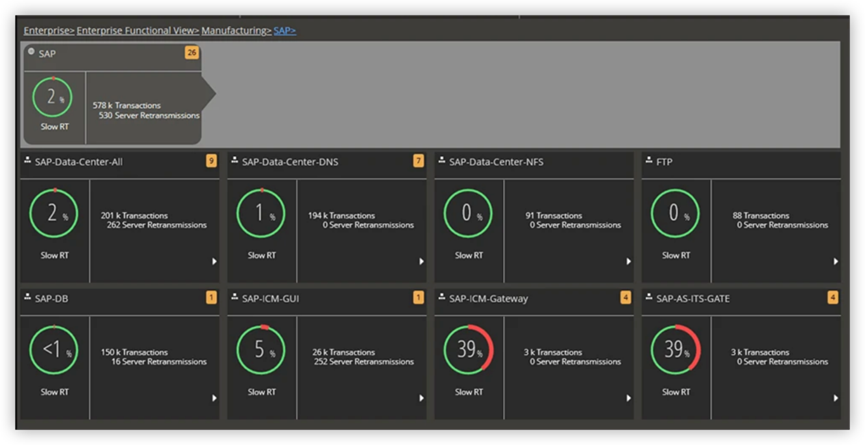Viewport: 865px width, 445px height.
Task: Click the SAP breadcrumb link
Action: coord(284,31)
